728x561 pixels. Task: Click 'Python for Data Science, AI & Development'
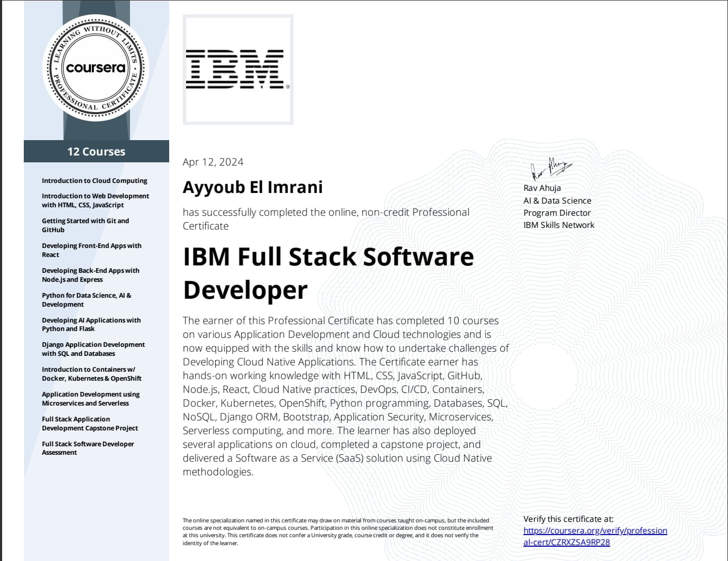tap(86, 300)
